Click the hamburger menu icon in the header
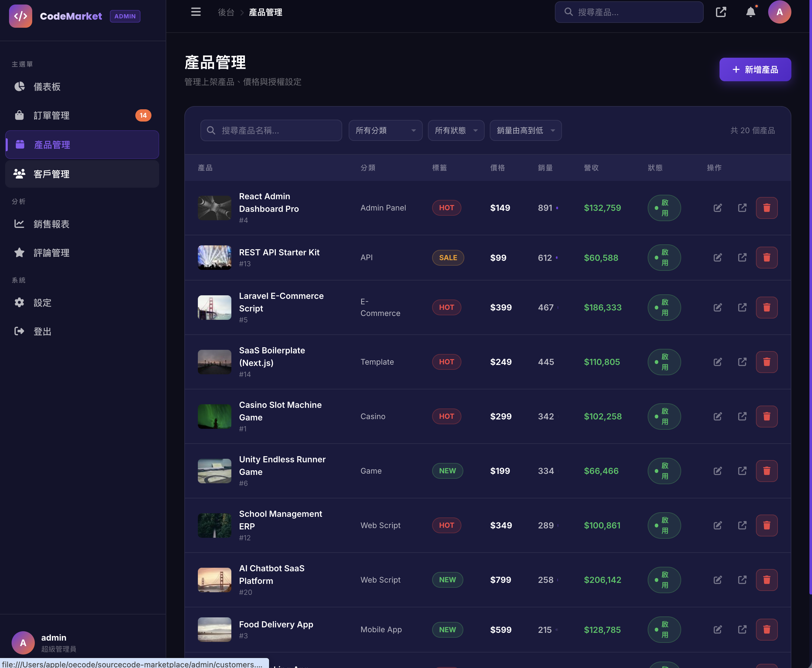This screenshot has height=668, width=812. [x=196, y=12]
